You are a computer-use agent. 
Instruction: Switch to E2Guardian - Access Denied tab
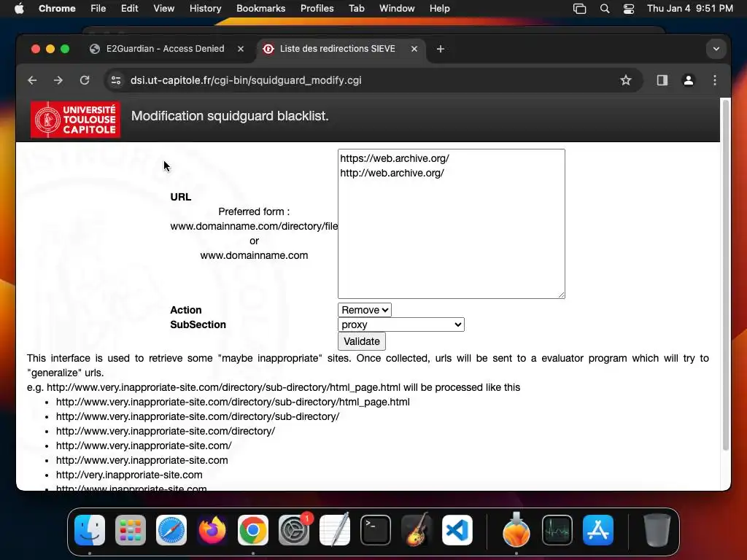tap(165, 49)
